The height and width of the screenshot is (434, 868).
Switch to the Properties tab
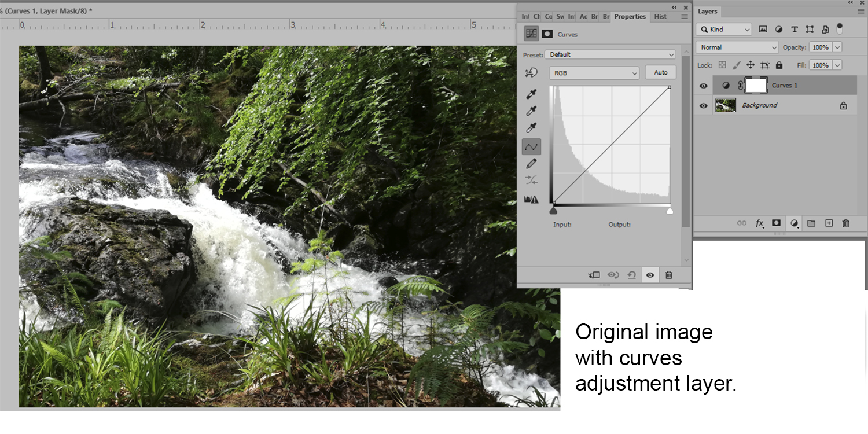[x=630, y=16]
